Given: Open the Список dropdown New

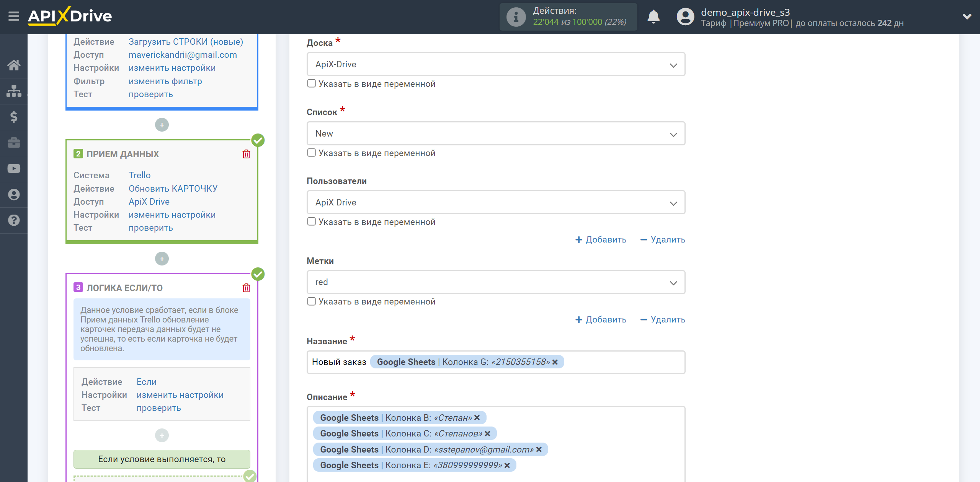Looking at the screenshot, I should [x=496, y=134].
